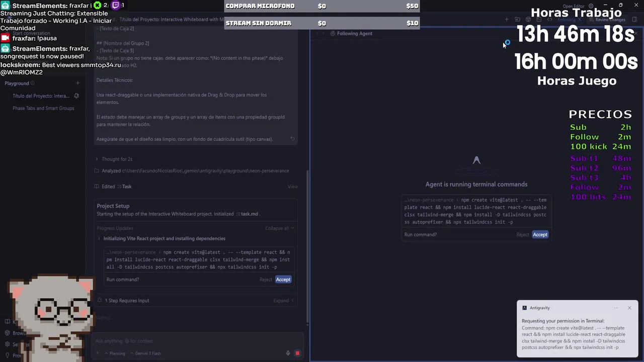644x362 pixels.
Task: Open 'Título del Proyecto: Intera...' conversation
Action: pyautogui.click(x=41, y=96)
